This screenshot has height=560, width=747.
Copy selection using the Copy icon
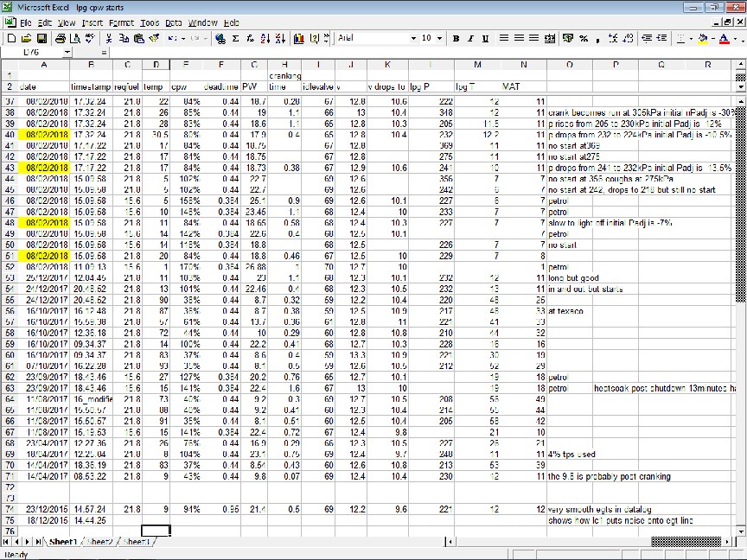coord(124,39)
